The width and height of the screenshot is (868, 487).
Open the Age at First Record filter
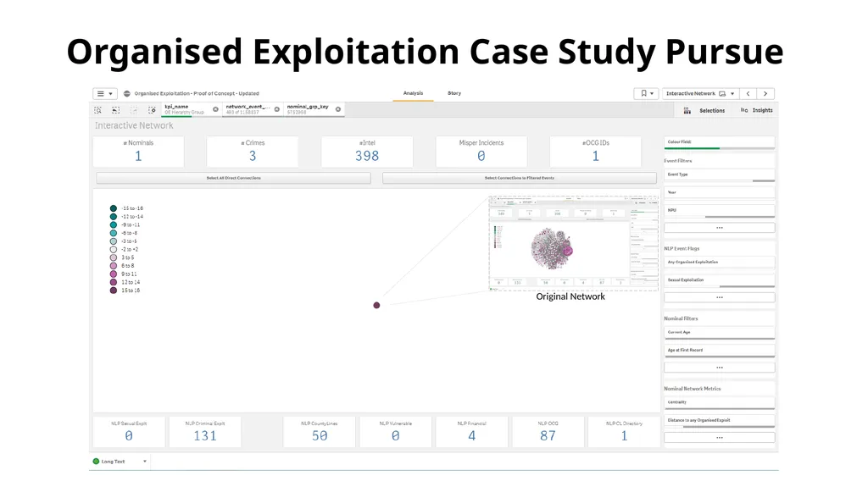click(x=719, y=351)
